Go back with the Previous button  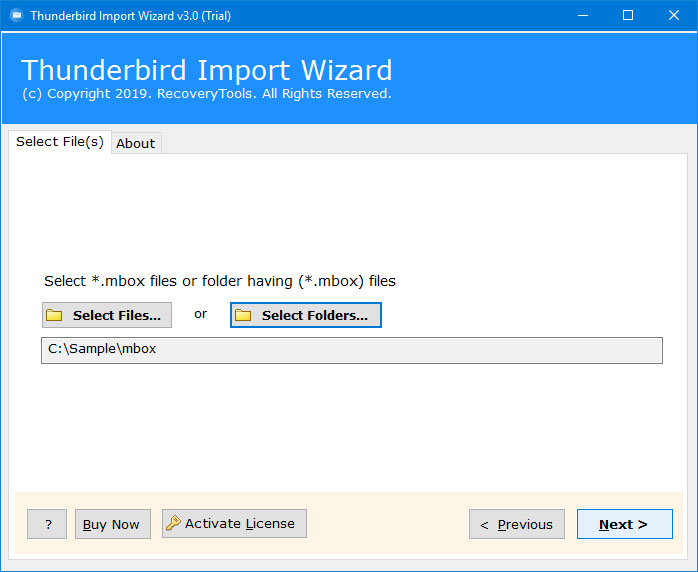(517, 524)
